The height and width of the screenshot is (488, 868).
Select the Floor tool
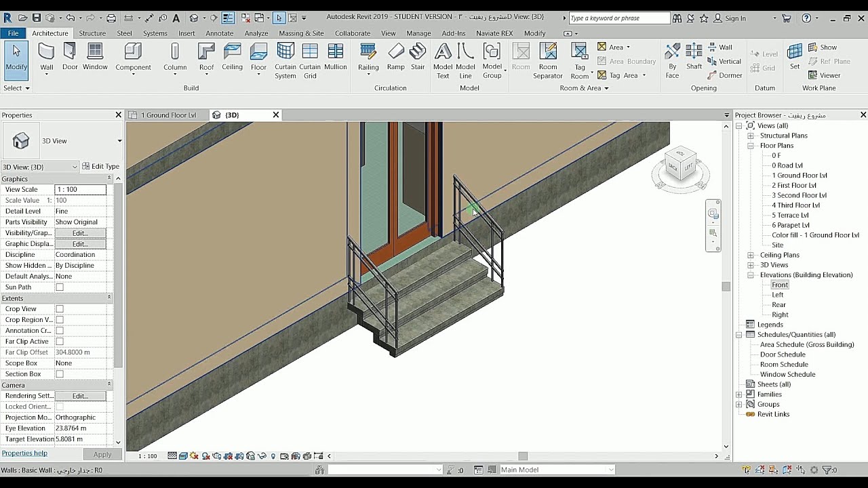[x=258, y=58]
